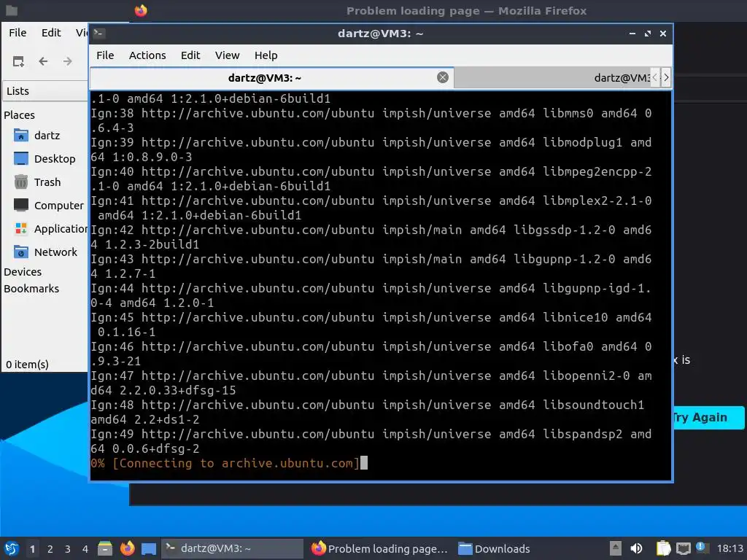Open the file manager Edit menu
Screen dimensions: 747x560
tap(51, 33)
